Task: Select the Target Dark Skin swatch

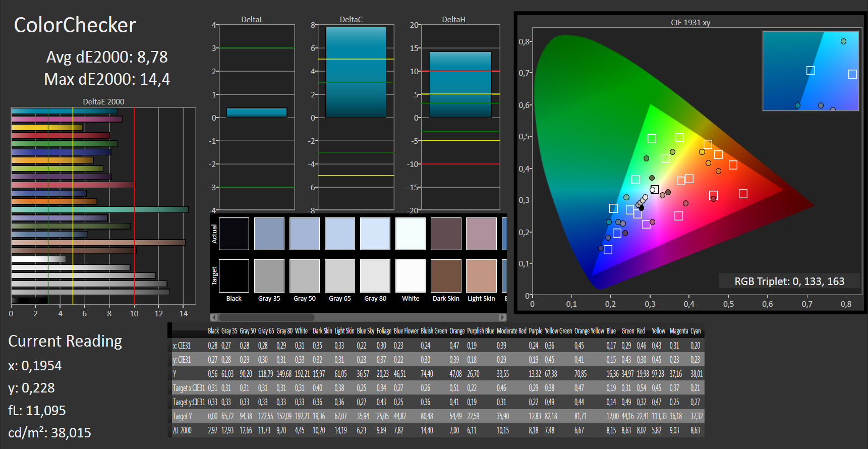Action: click(446, 276)
